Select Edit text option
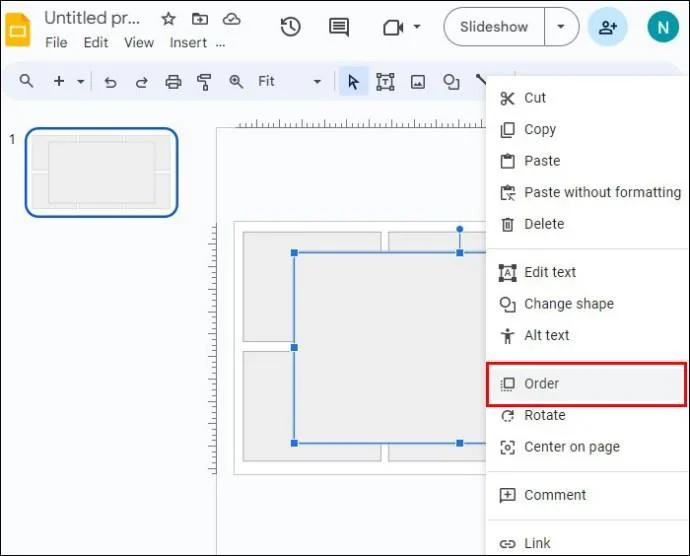The width and height of the screenshot is (690, 556). (x=588, y=272)
